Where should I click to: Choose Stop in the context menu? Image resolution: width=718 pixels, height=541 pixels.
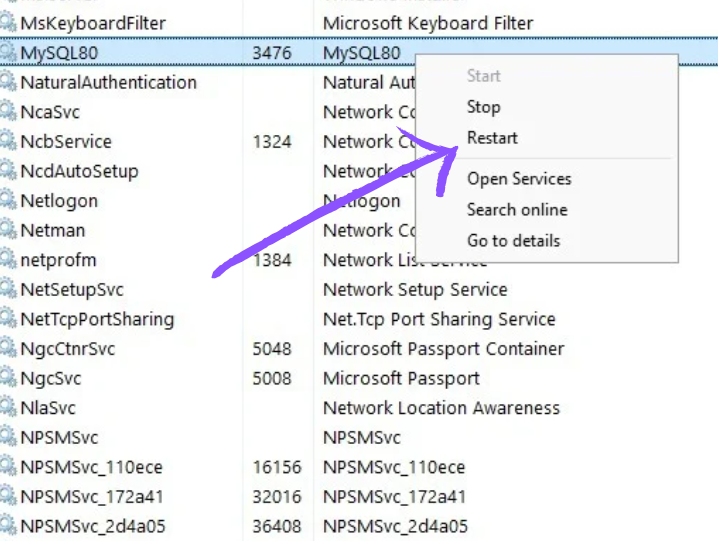click(x=483, y=107)
